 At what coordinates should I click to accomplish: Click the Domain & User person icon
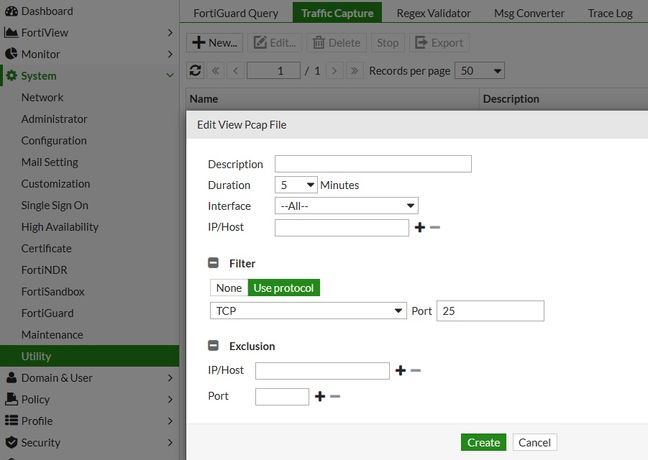point(12,378)
